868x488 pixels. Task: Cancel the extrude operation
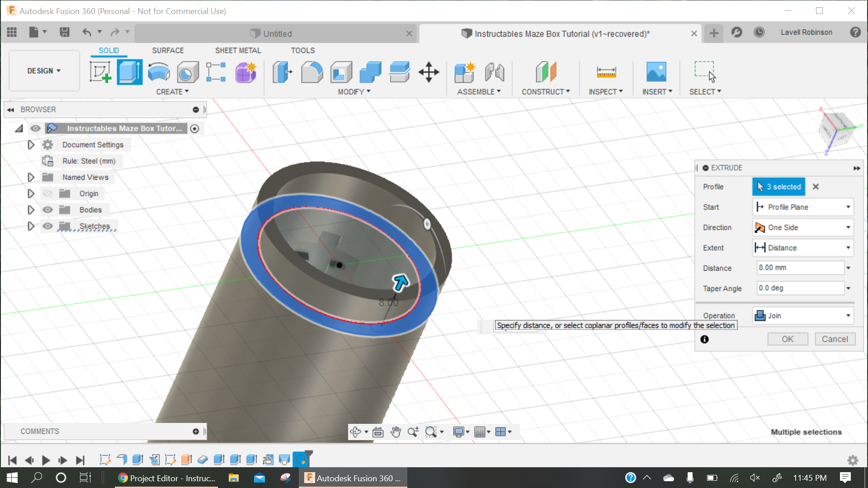point(835,339)
